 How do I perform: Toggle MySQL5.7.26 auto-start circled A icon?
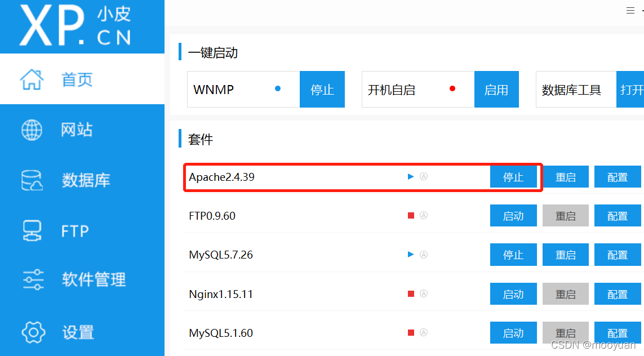(424, 255)
